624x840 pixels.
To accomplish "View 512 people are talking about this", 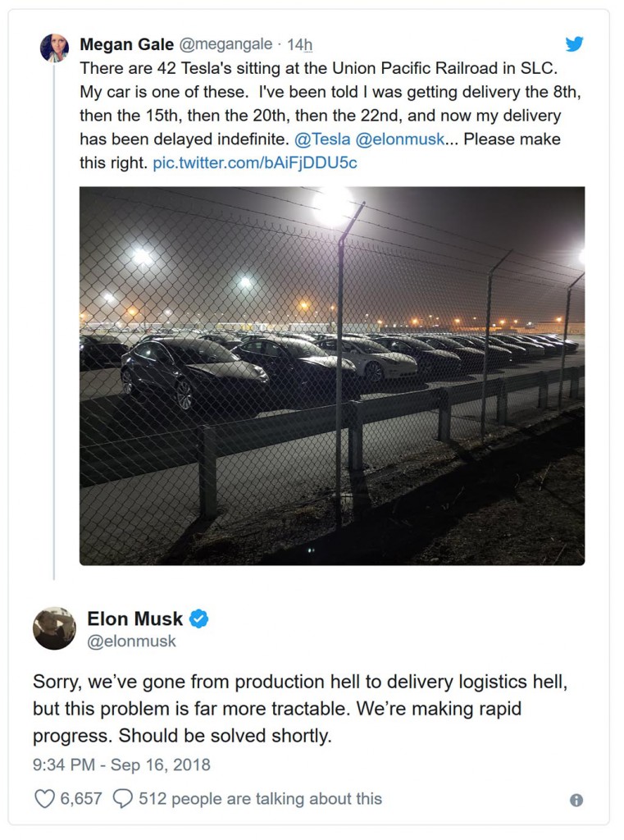I will [260, 799].
